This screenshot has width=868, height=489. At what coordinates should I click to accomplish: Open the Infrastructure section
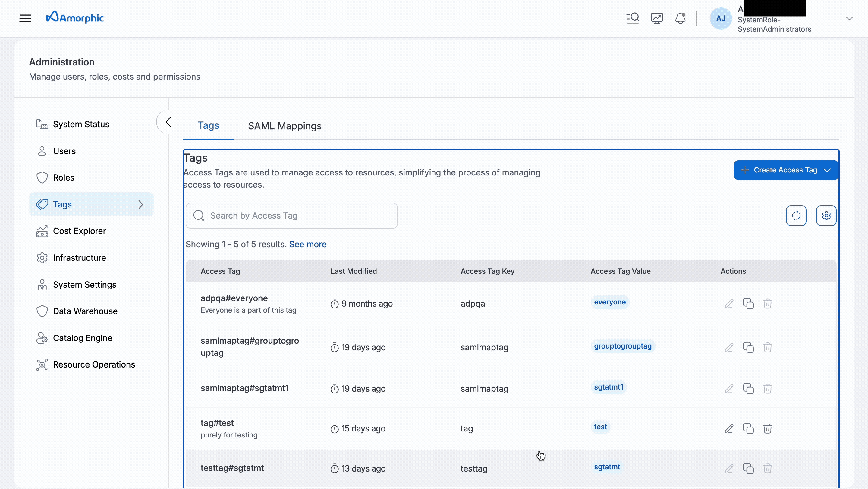pyautogui.click(x=80, y=257)
